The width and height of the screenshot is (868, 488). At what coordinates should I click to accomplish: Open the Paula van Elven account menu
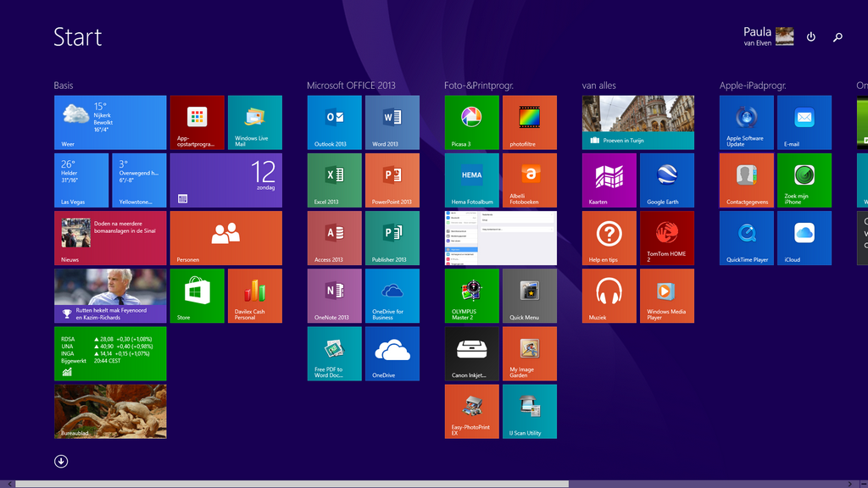click(x=768, y=36)
